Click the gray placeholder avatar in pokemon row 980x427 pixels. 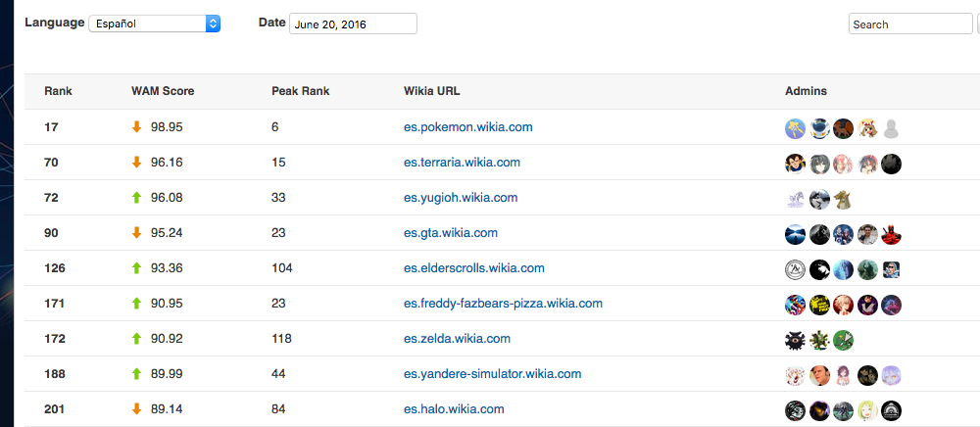891,128
